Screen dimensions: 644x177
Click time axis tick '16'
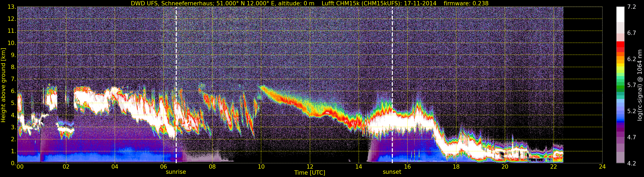click(407, 167)
